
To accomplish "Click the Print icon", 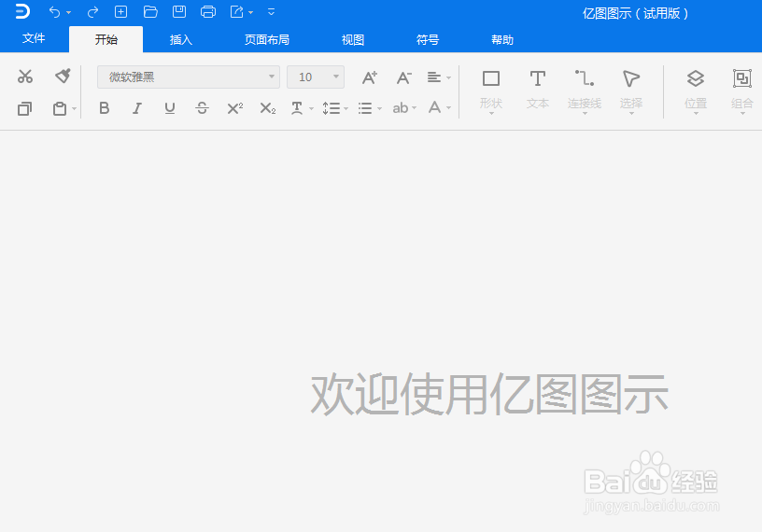I will pyautogui.click(x=208, y=11).
